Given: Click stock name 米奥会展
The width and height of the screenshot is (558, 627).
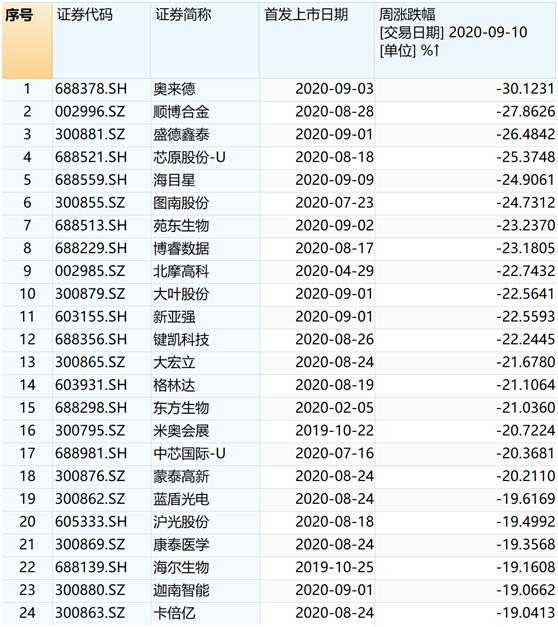Looking at the screenshot, I should click(x=181, y=431).
